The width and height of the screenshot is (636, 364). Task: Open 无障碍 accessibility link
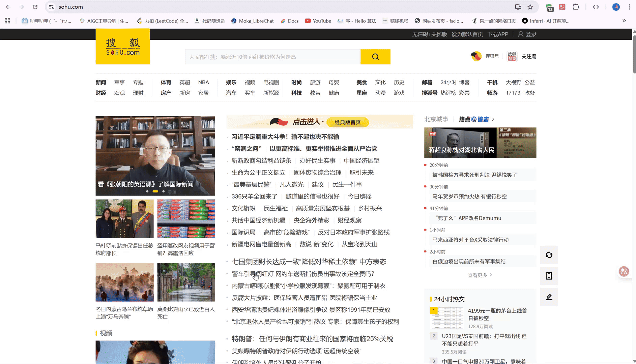[x=420, y=34]
